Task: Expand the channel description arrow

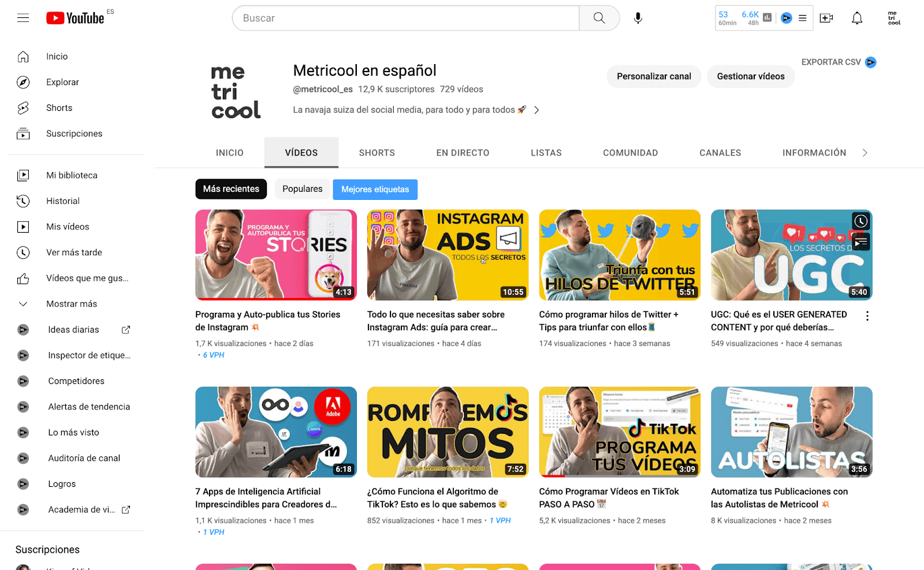Action: (536, 109)
